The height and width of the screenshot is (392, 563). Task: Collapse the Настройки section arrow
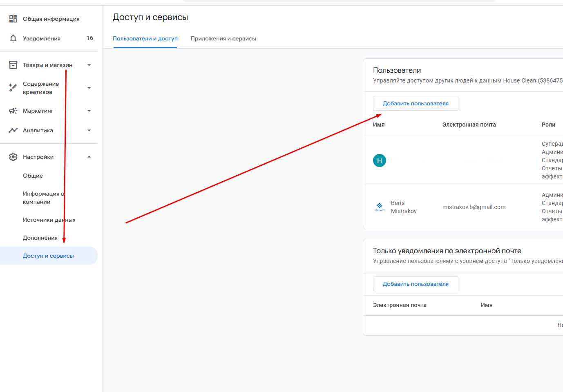point(89,157)
